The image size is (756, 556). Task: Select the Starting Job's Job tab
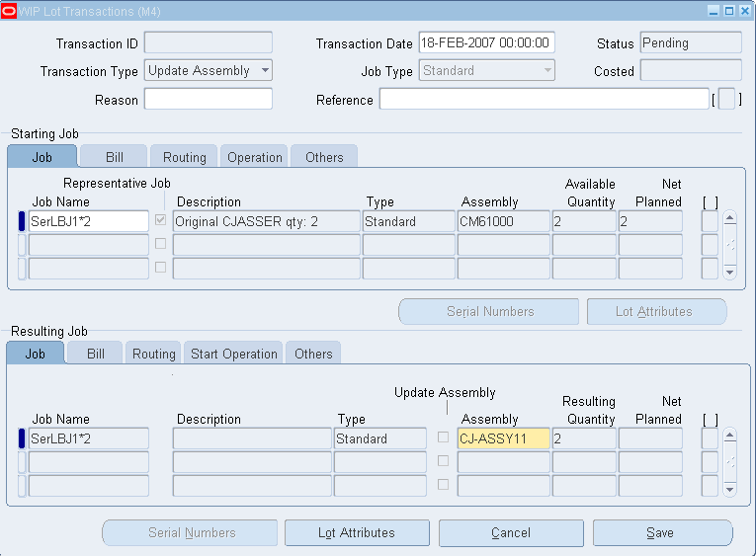click(x=42, y=157)
